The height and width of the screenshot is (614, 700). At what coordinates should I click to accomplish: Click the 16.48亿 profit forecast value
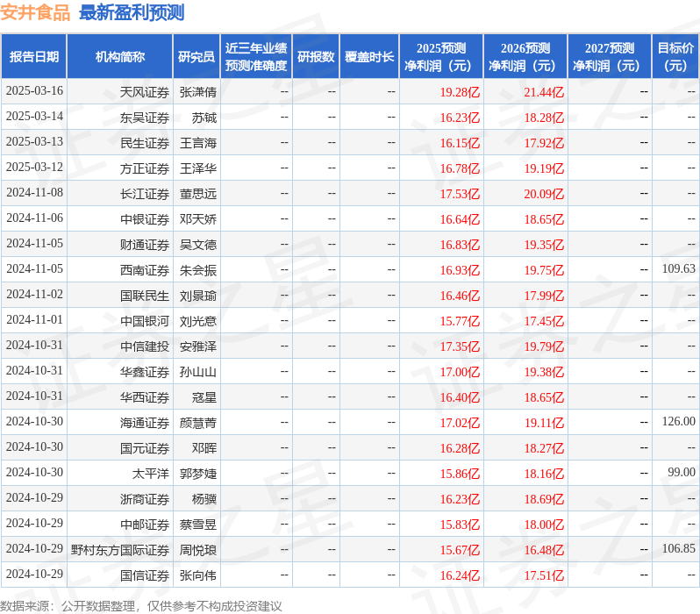pyautogui.click(x=544, y=550)
